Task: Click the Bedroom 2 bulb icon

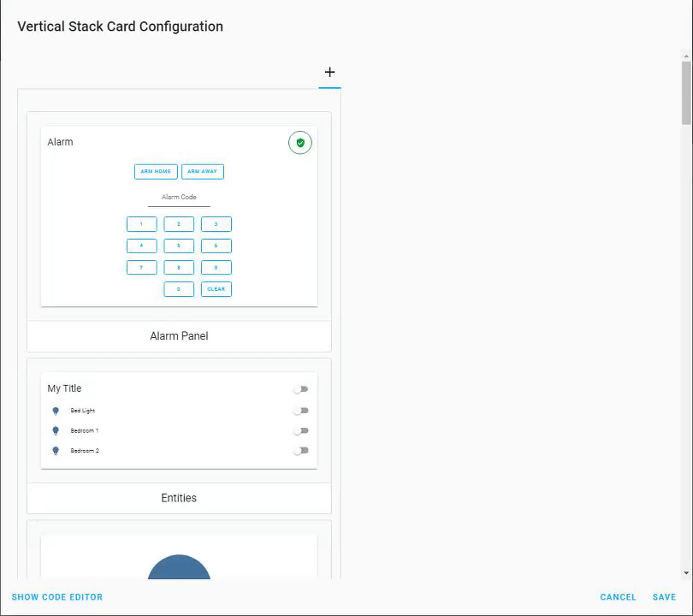Action: point(56,451)
